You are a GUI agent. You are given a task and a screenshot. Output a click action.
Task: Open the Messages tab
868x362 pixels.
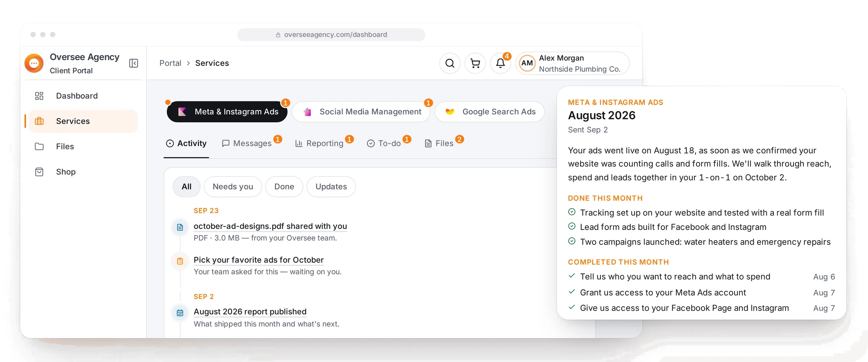(x=247, y=144)
